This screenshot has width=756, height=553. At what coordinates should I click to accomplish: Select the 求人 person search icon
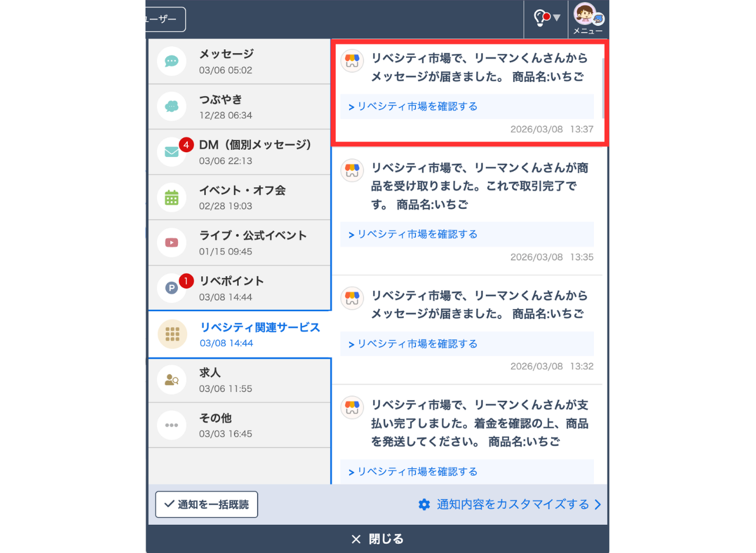pos(172,379)
